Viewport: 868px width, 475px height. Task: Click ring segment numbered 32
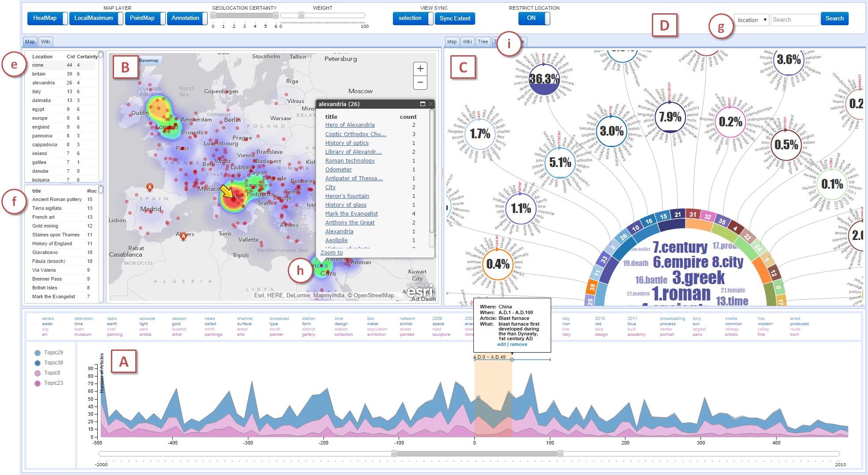tap(708, 217)
